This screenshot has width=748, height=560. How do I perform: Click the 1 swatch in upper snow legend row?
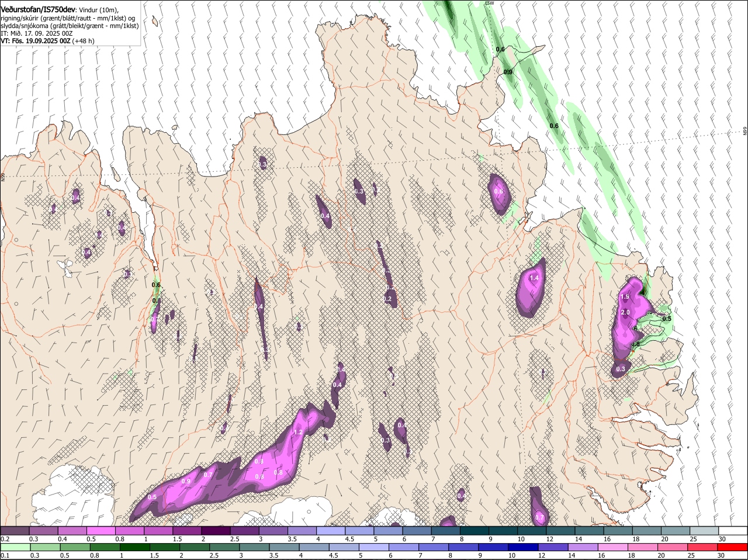tap(158, 531)
